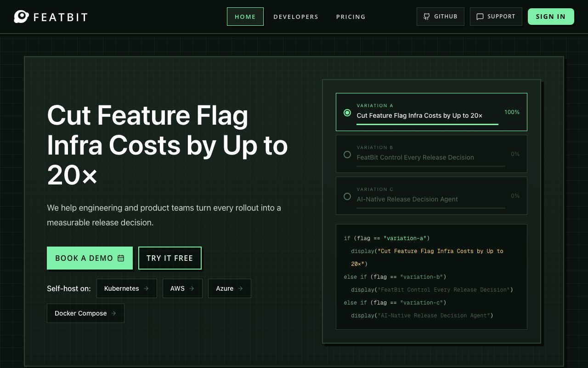Click the code line 'if (flag == "variation-a")'
Image resolution: width=588 pixels, height=368 pixels.
(x=387, y=238)
